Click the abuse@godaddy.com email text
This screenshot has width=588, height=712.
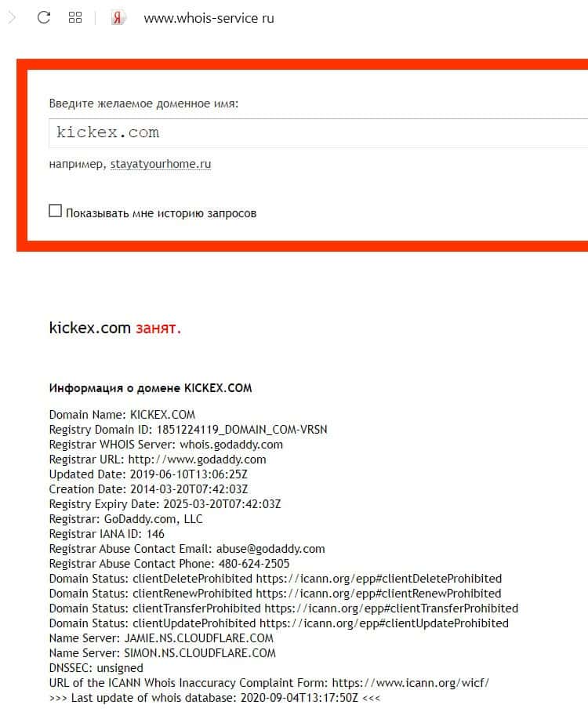point(270,549)
